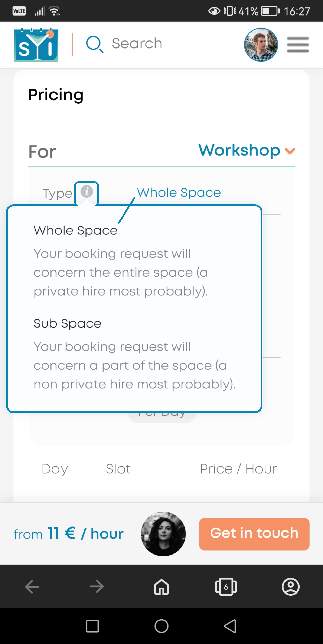Open the user profile avatar

[x=261, y=45]
